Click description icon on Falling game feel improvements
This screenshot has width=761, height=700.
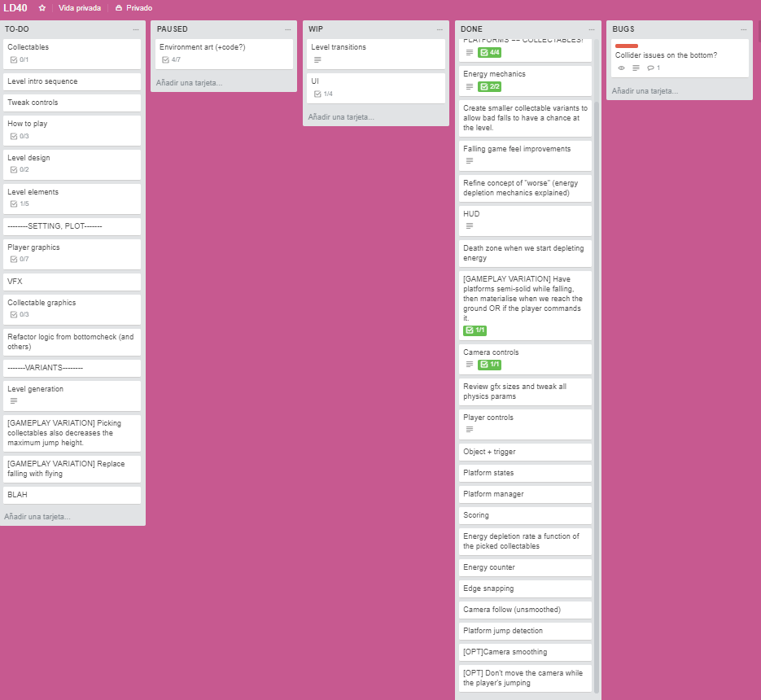click(470, 160)
